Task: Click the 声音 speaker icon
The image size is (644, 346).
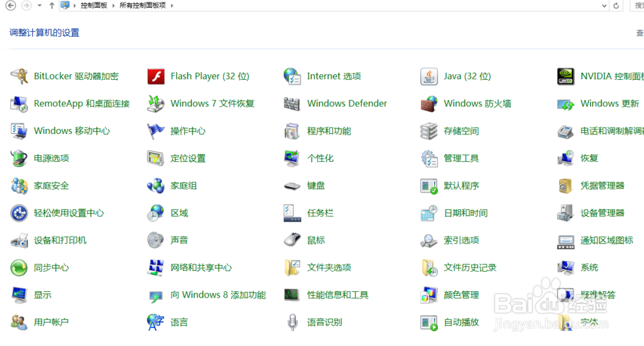Action: (x=156, y=240)
